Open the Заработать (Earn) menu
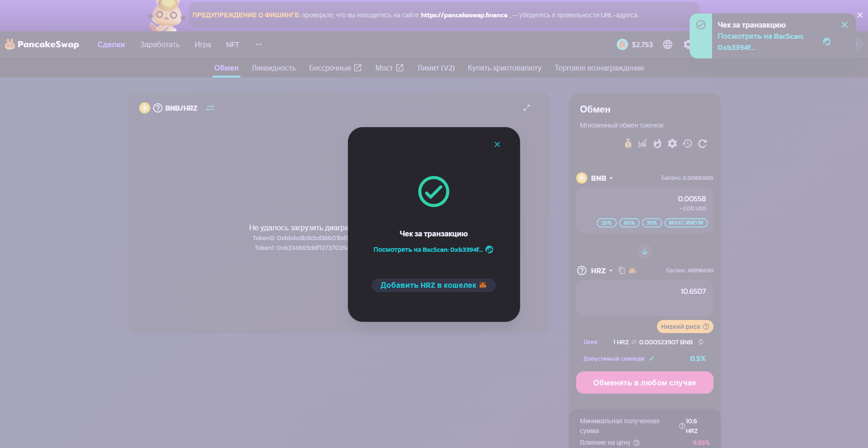 coord(160,44)
